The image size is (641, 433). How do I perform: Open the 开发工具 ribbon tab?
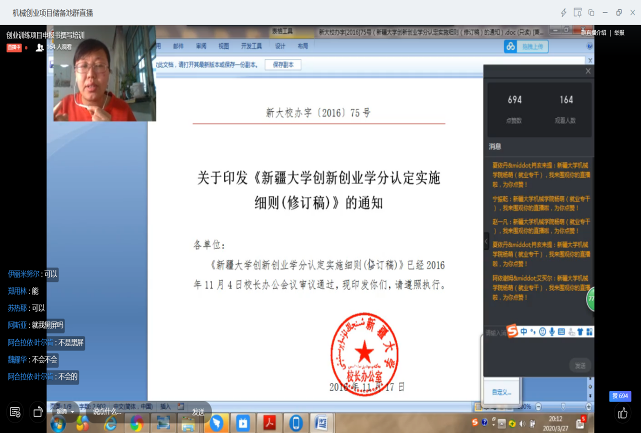tap(251, 46)
